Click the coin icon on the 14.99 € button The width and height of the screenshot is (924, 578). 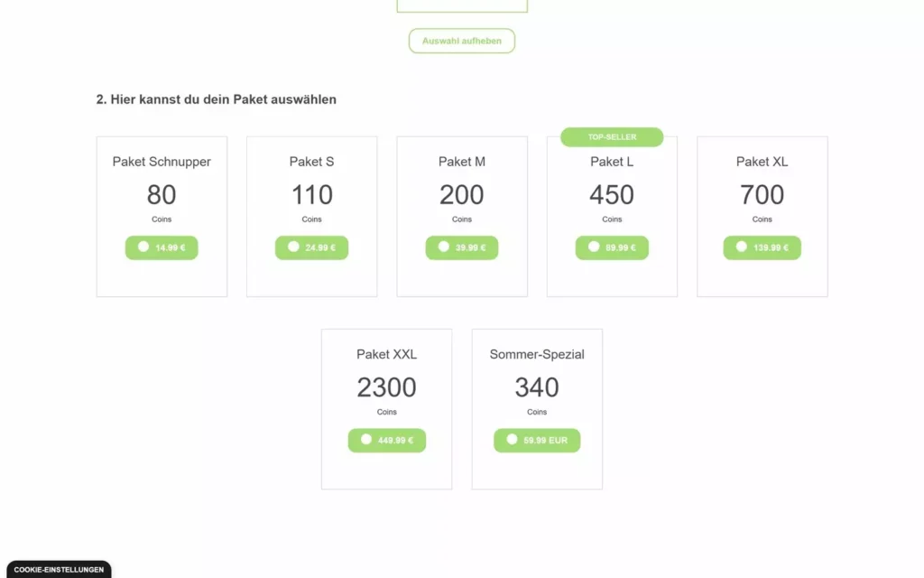pos(143,247)
